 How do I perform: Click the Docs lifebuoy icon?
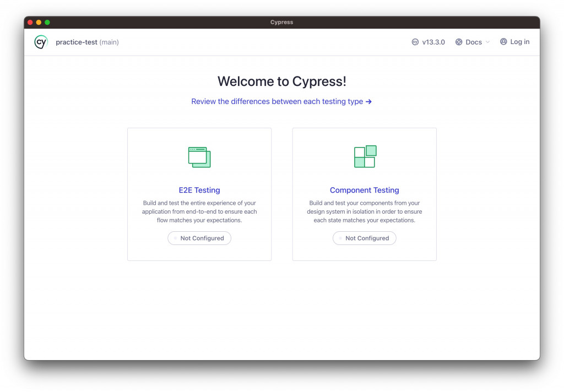tap(459, 42)
